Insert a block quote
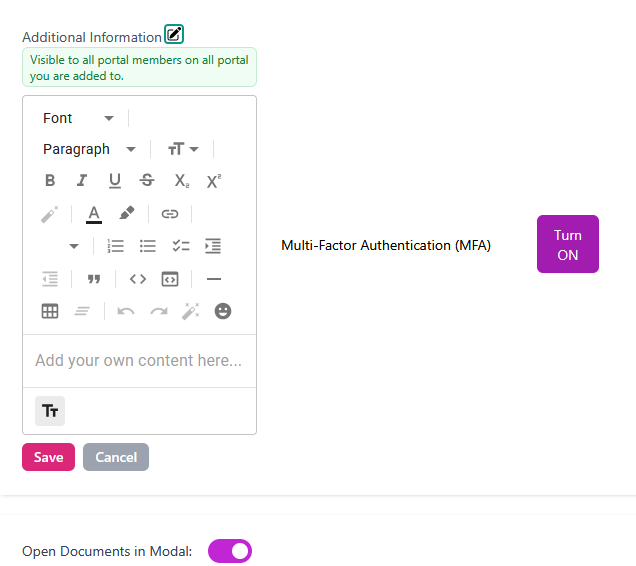Viewport: 636px width, 566px height. coord(94,279)
